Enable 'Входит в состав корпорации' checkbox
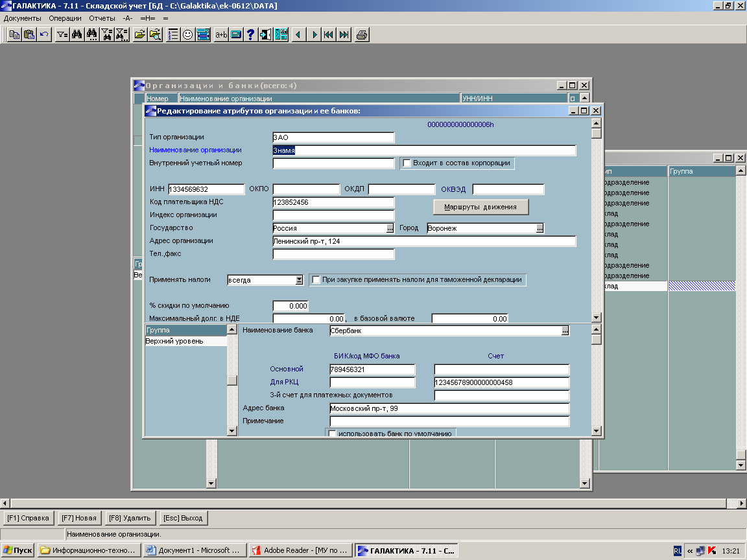 click(407, 163)
